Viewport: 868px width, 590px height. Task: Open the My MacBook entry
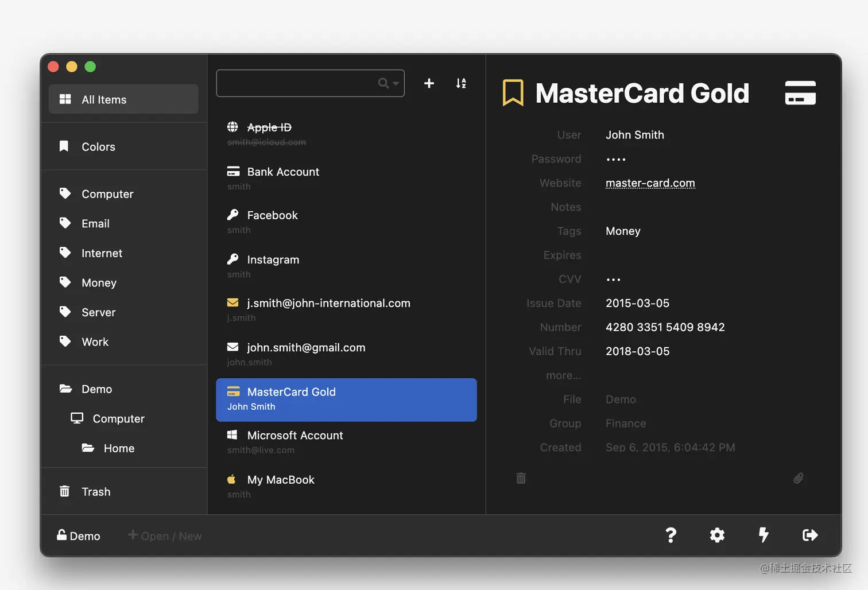(x=346, y=486)
